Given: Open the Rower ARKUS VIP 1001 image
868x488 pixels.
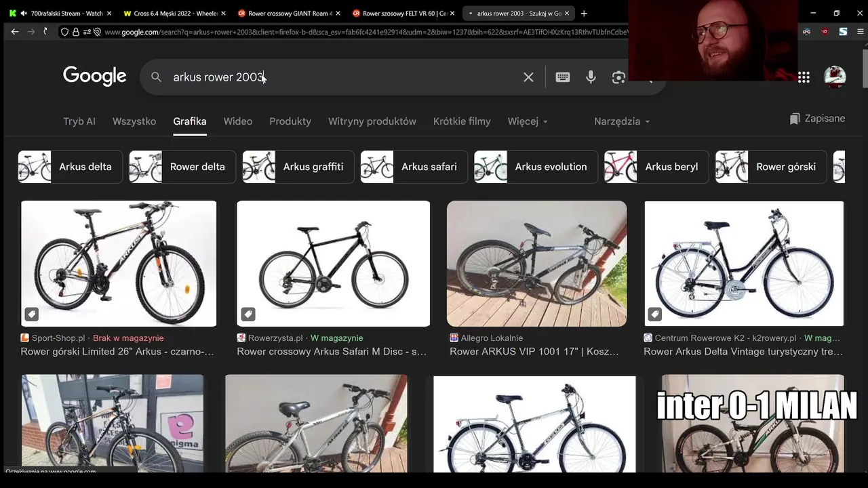Looking at the screenshot, I should (x=536, y=264).
